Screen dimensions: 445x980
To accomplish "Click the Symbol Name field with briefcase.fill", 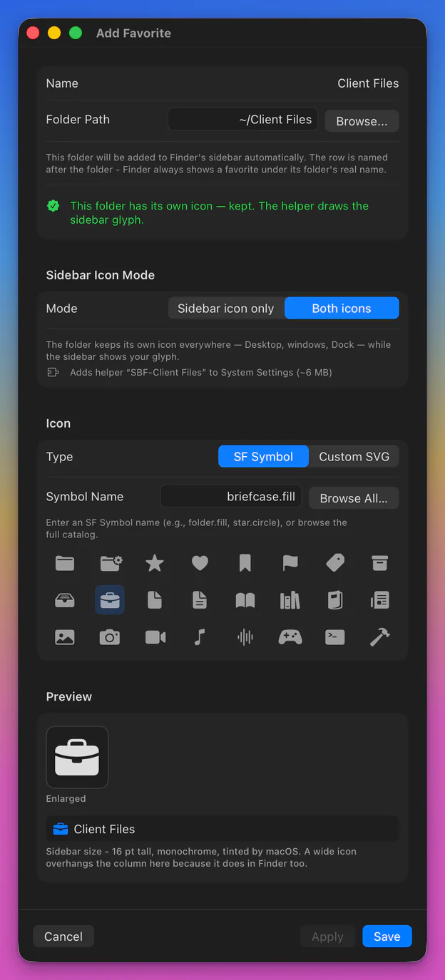I will tap(231, 496).
